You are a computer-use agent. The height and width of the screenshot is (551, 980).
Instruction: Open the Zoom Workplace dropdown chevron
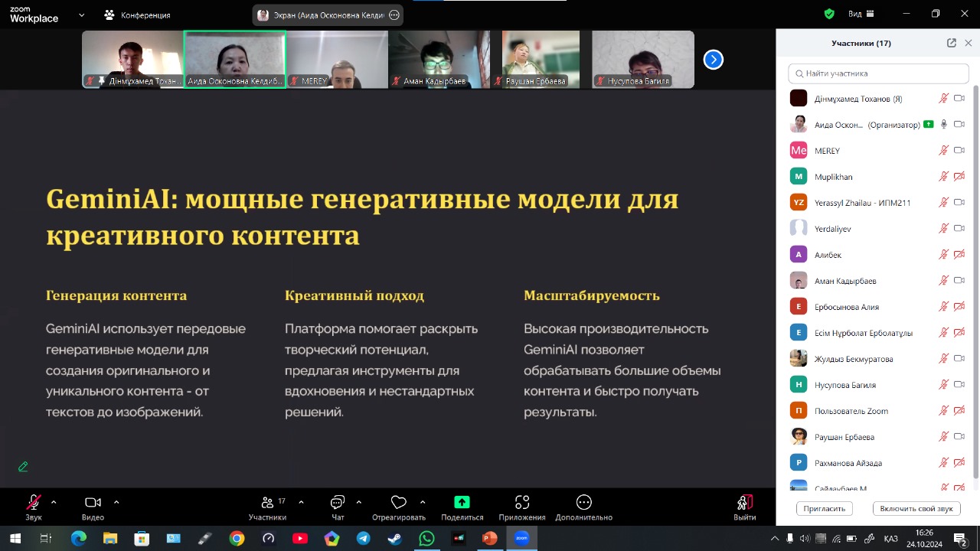(x=82, y=15)
